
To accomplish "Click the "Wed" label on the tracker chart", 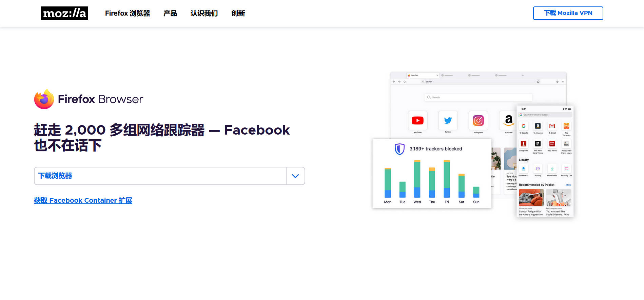I will (417, 202).
